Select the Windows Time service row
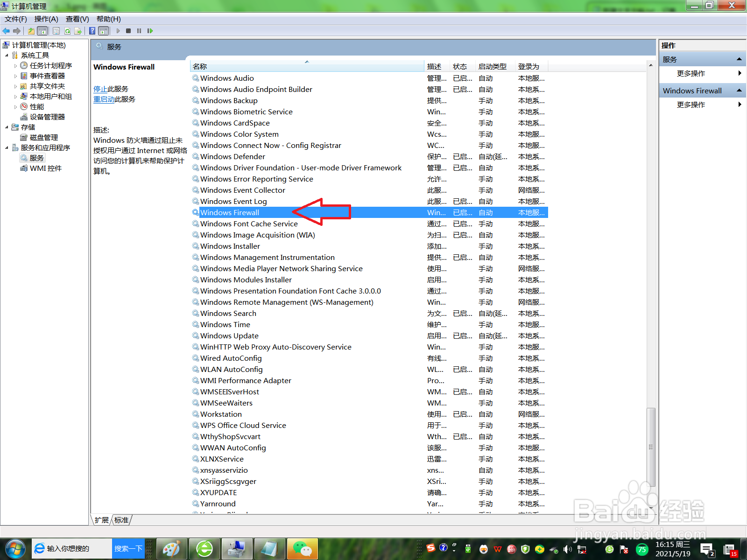The image size is (747, 560). 369,324
